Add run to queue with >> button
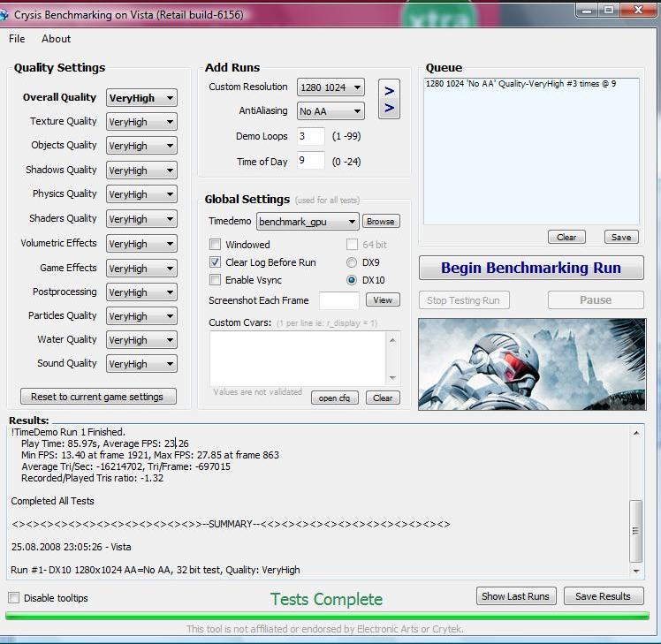Screen dimensions: 661x644 click(x=389, y=99)
